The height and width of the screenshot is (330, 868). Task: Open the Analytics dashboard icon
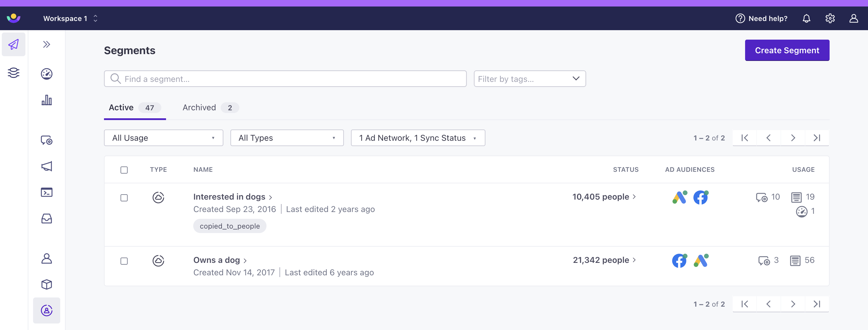click(x=47, y=100)
